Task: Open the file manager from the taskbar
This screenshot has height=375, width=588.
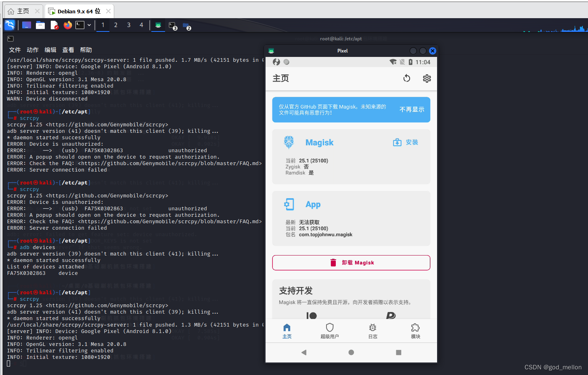Action: pos(40,25)
